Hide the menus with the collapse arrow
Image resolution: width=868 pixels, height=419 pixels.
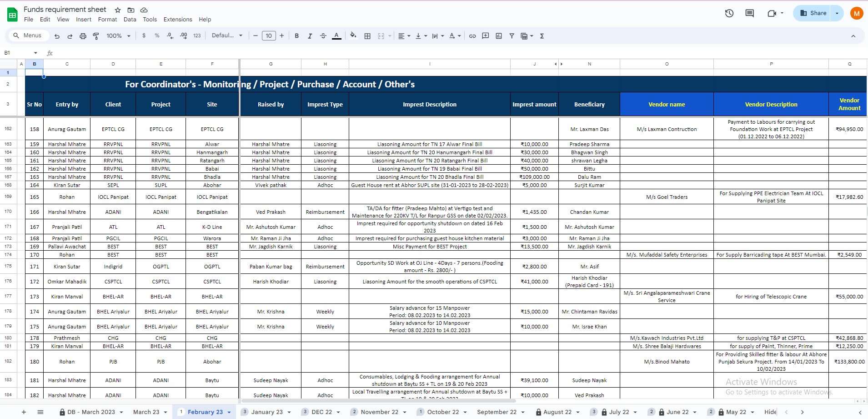coord(853,36)
